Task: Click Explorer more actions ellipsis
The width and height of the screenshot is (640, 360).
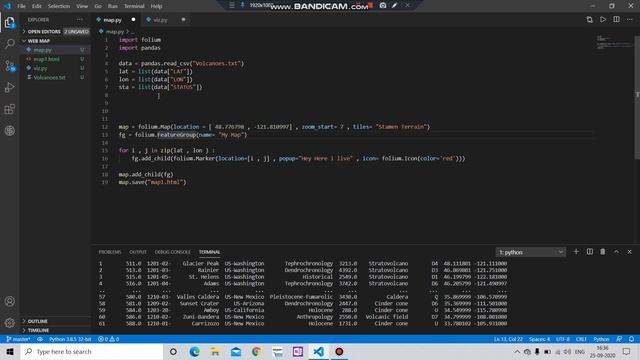Action: click(80, 20)
